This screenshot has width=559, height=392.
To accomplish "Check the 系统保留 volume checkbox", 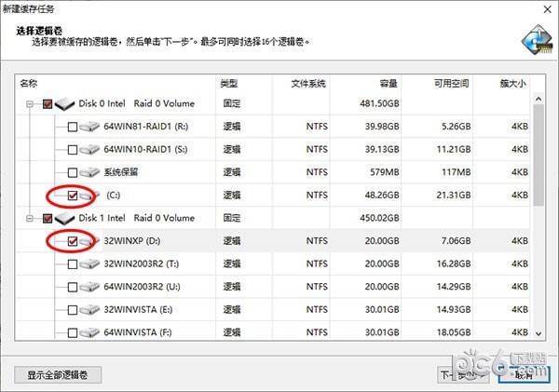I will point(73,173).
